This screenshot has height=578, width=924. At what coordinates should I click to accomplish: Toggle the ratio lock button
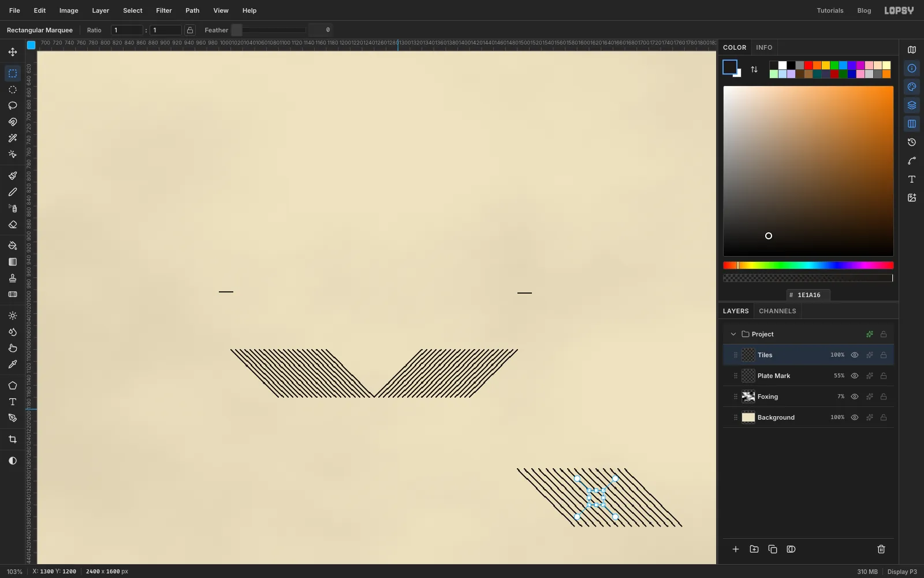(x=190, y=30)
